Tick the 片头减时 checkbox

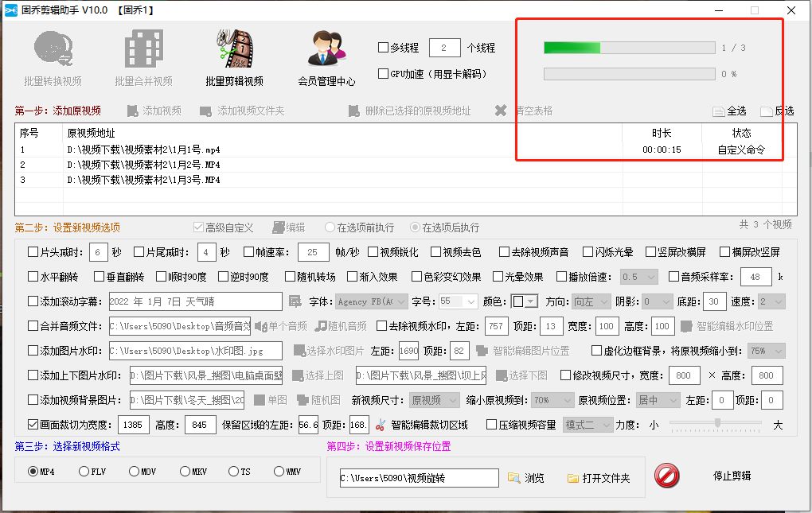[33, 252]
